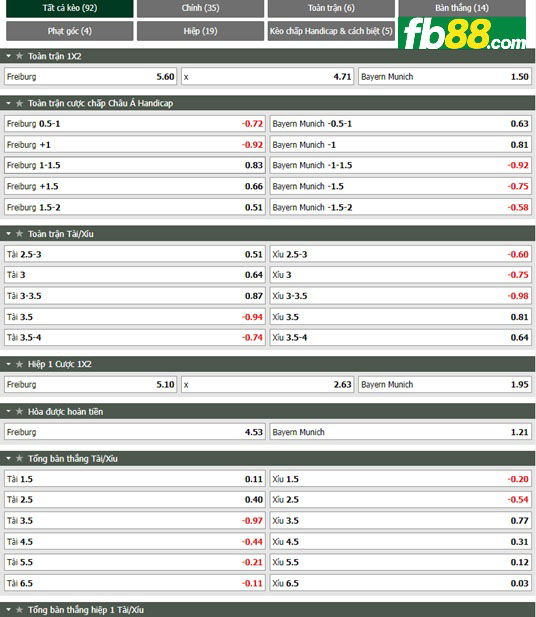Image resolution: width=536 pixels, height=617 pixels.
Task: Collapse the Toàn trận 1X2 section arrow
Action: pos(8,56)
